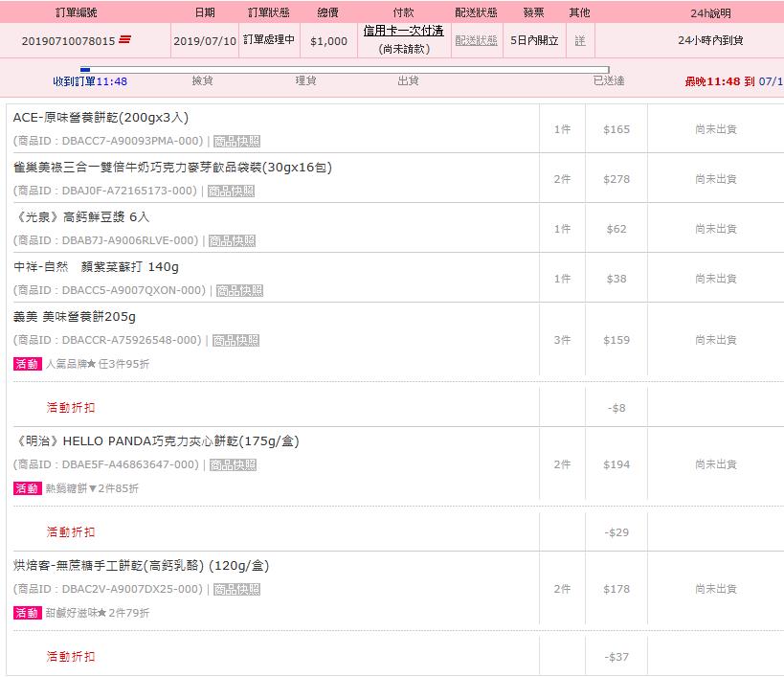The image size is (784, 677).
Task: Click the 訂單編號 column header
Action: pos(76,12)
